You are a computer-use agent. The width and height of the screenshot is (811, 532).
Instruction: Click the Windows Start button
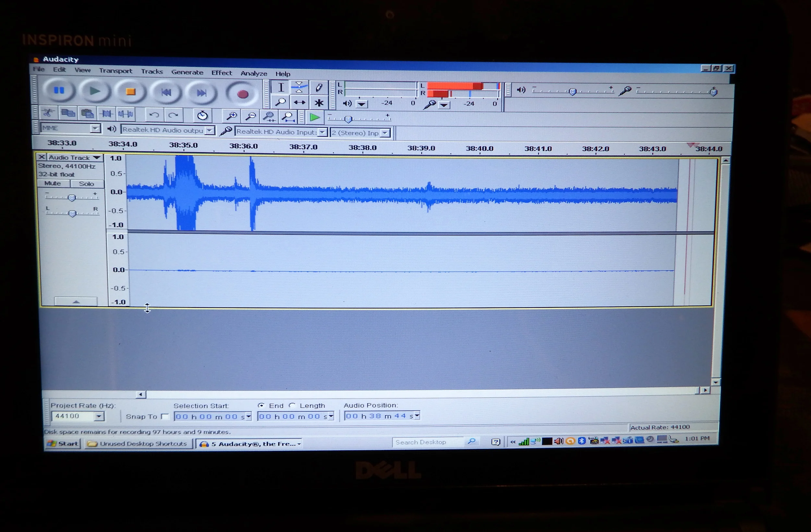point(63,443)
